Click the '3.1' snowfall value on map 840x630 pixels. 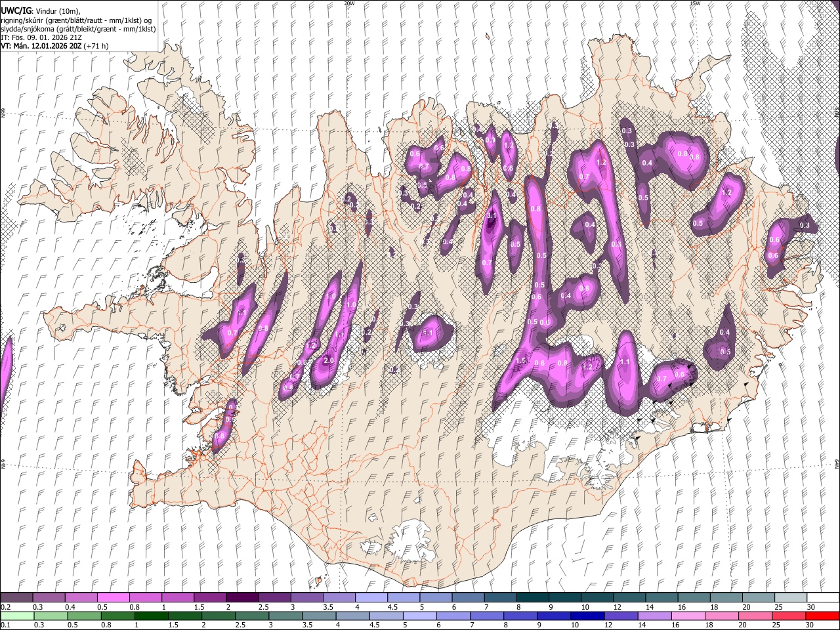tap(493, 215)
